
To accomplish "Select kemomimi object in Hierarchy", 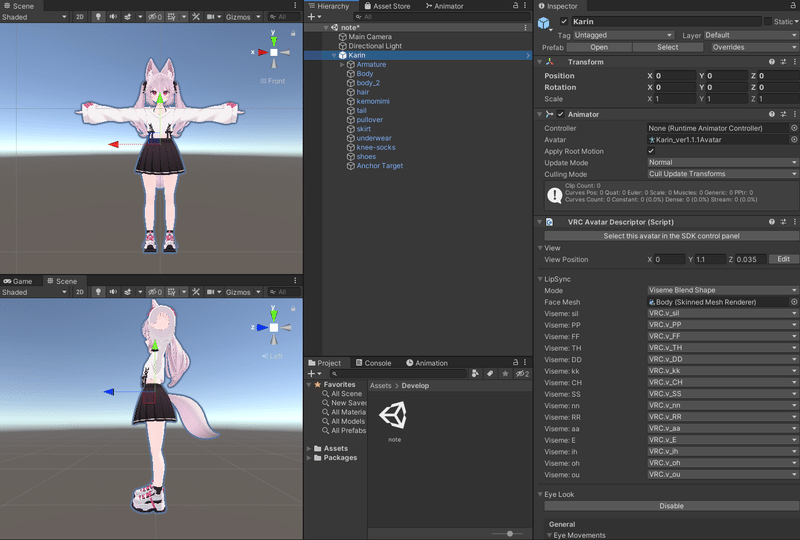I will click(x=372, y=102).
